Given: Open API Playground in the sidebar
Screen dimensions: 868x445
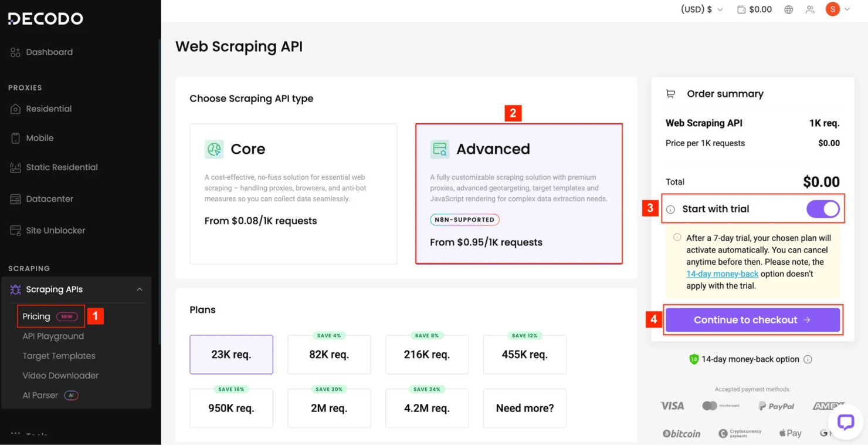Looking at the screenshot, I should click(x=53, y=336).
